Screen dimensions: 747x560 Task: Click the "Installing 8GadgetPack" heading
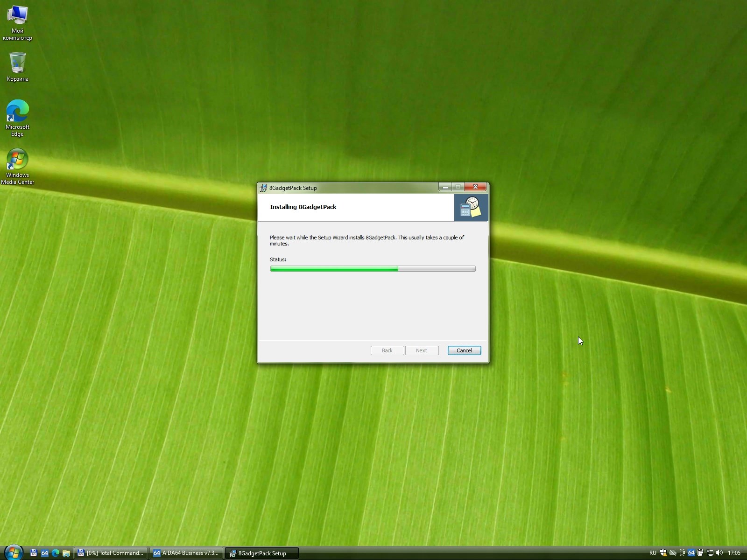coord(303,207)
